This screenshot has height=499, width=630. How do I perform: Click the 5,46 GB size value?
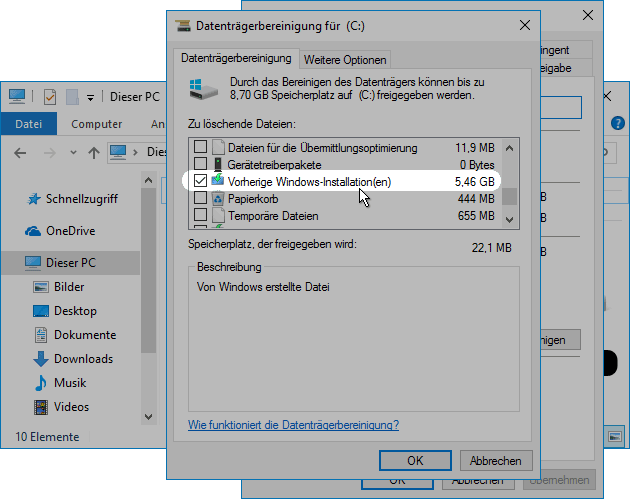pos(475,182)
